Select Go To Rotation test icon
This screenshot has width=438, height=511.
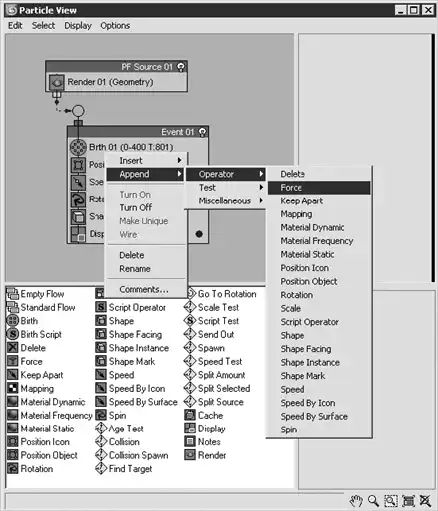coord(191,294)
